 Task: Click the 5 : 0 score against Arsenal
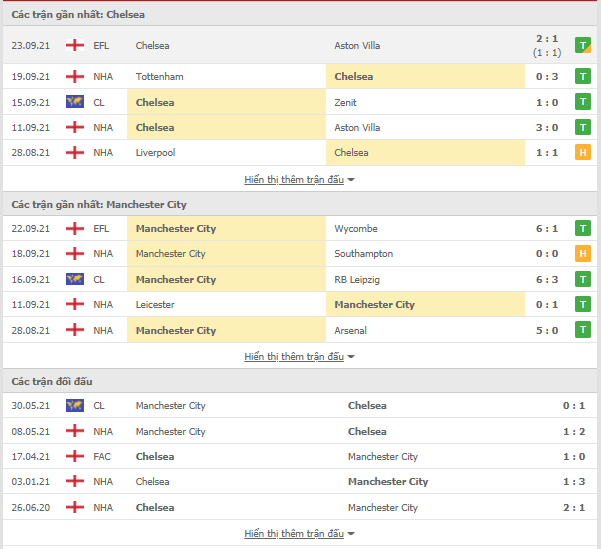547,330
